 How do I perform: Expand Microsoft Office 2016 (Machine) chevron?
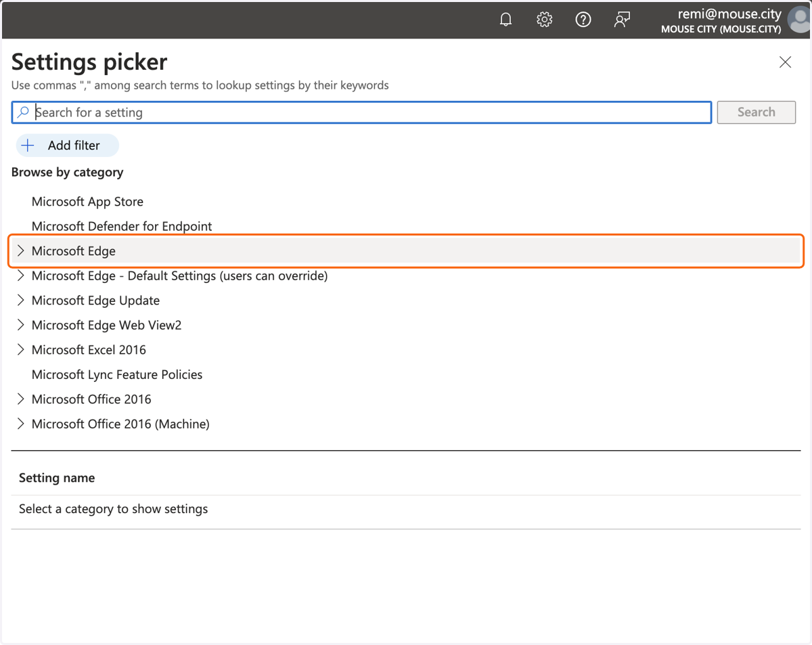(x=20, y=424)
